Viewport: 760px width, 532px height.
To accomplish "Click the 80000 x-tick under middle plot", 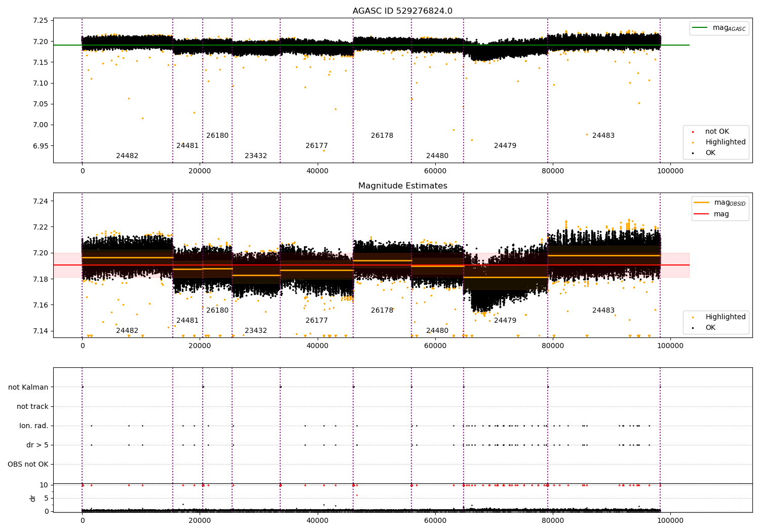I will click(x=553, y=346).
